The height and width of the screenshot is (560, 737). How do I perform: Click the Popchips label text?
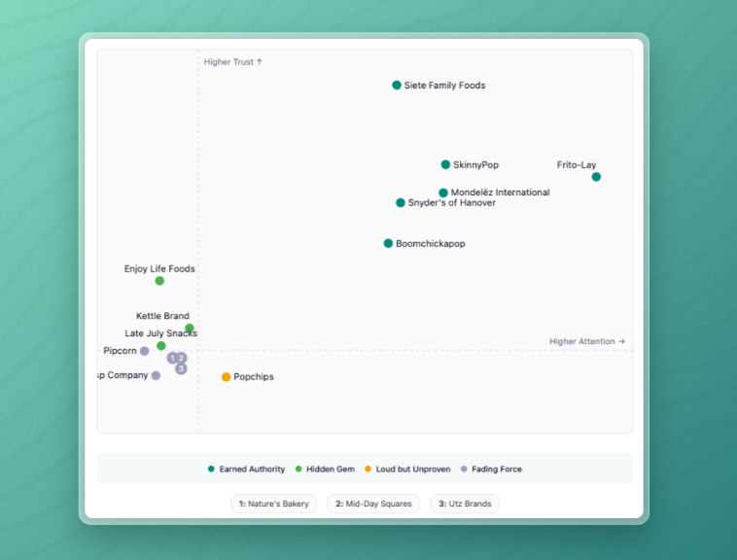pos(254,377)
